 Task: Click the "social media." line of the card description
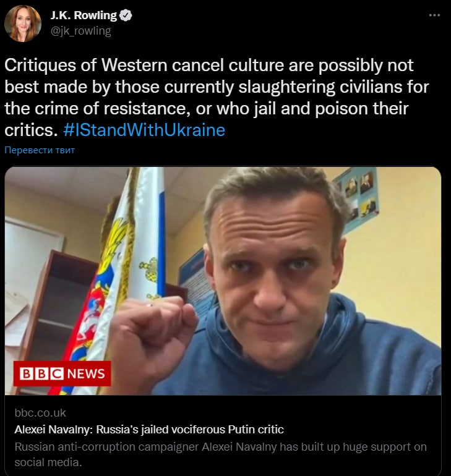point(48,462)
